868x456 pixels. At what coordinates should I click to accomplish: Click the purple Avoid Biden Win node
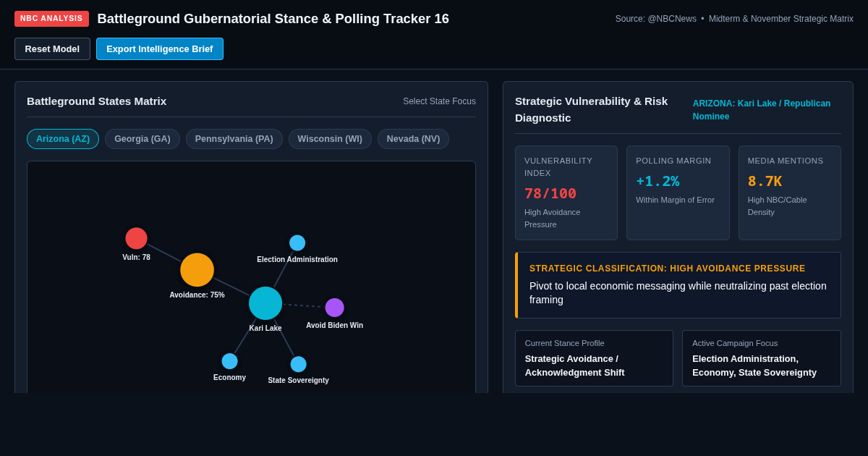pyautogui.click(x=334, y=308)
